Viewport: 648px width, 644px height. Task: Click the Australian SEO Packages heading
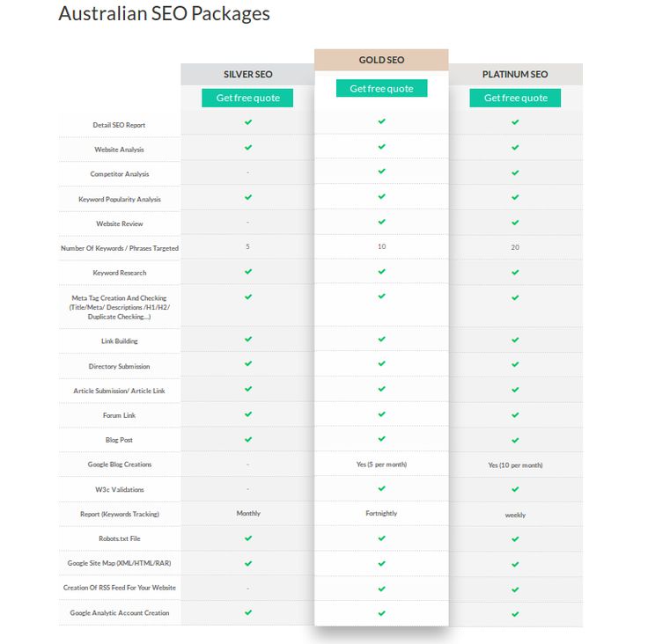click(164, 13)
